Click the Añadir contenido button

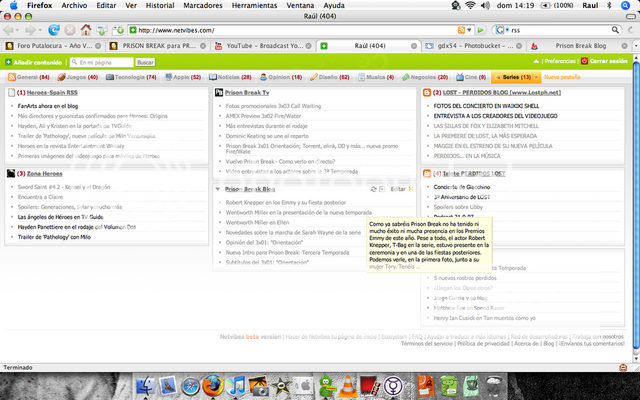coord(36,62)
